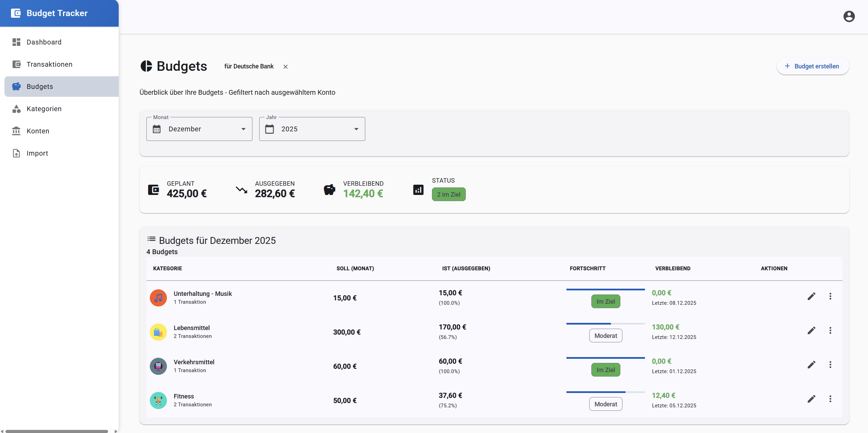This screenshot has width=868, height=433.
Task: Click the Lebensmittel shopping bag icon
Action: tap(158, 332)
